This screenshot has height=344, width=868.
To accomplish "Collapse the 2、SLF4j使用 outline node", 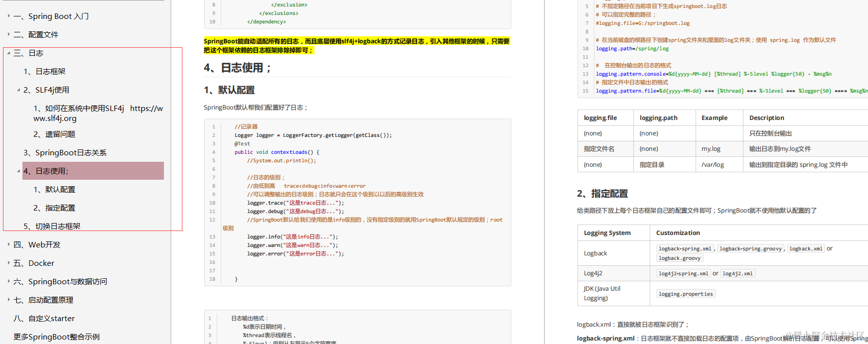I will (18, 90).
